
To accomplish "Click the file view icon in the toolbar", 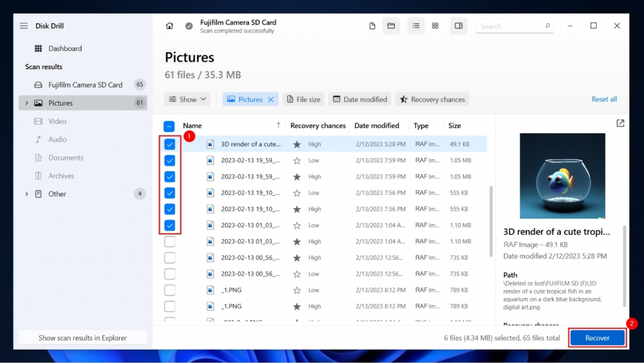I will [x=372, y=25].
